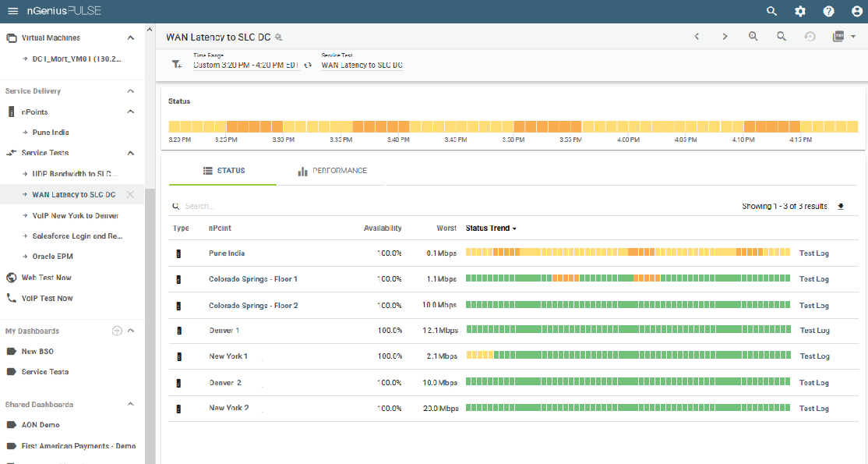Screen dimensions: 868x464
Task: Switch to the STATUS tab
Action: click(223, 171)
